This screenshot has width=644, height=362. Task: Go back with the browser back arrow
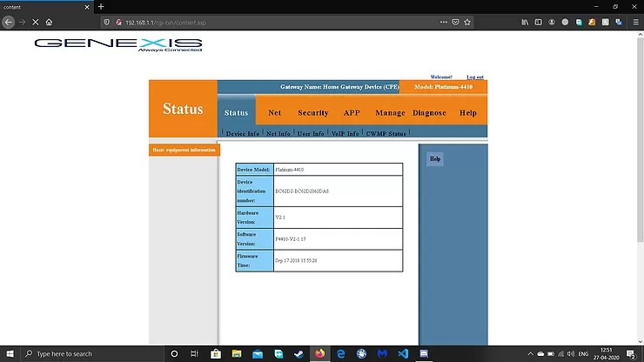pyautogui.click(x=8, y=22)
